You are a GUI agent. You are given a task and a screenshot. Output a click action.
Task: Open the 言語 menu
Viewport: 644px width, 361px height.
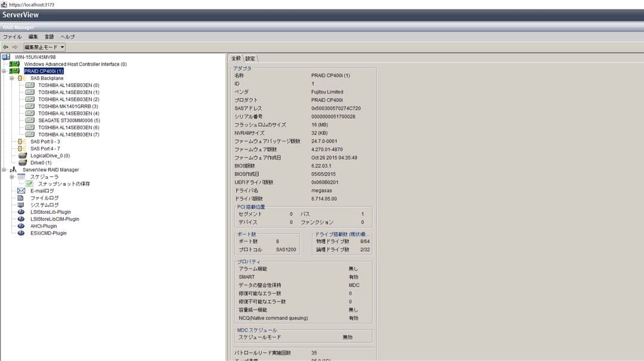pyautogui.click(x=49, y=37)
